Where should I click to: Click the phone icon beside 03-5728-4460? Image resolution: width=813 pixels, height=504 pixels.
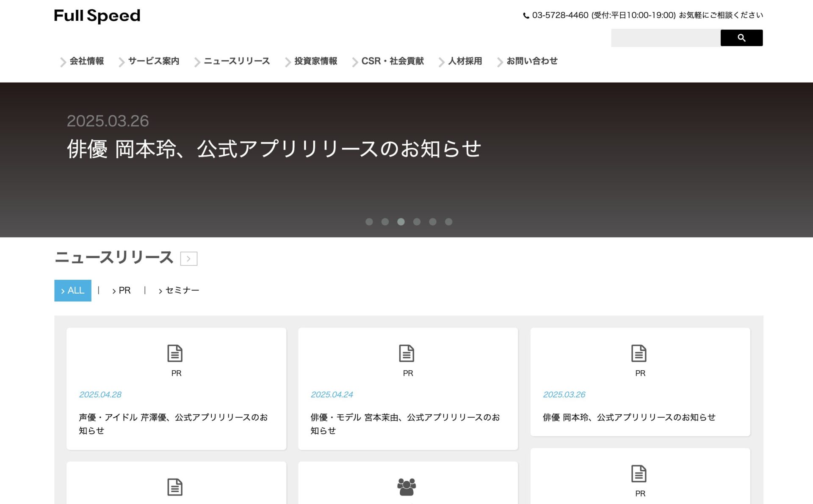(526, 16)
